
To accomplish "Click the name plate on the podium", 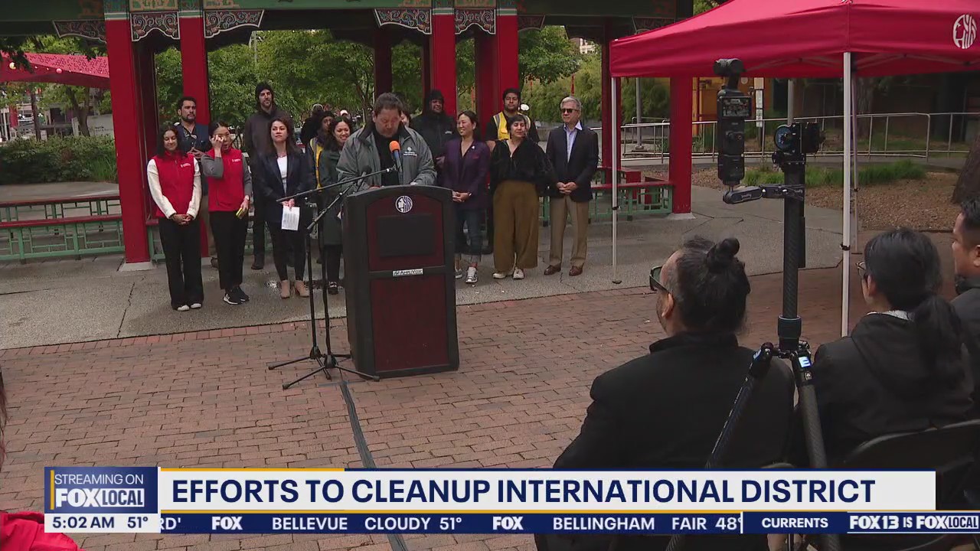I will [x=407, y=272].
